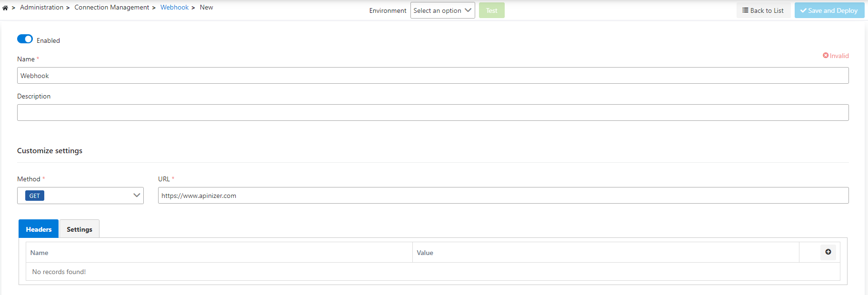This screenshot has width=868, height=295.
Task: Expand the Method dropdown showing GET
Action: tap(80, 196)
